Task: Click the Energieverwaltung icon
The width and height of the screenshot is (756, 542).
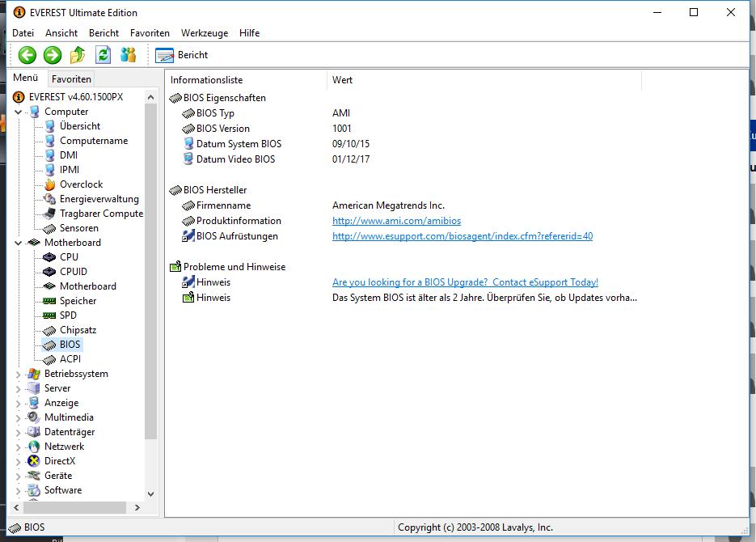Action: (x=49, y=199)
